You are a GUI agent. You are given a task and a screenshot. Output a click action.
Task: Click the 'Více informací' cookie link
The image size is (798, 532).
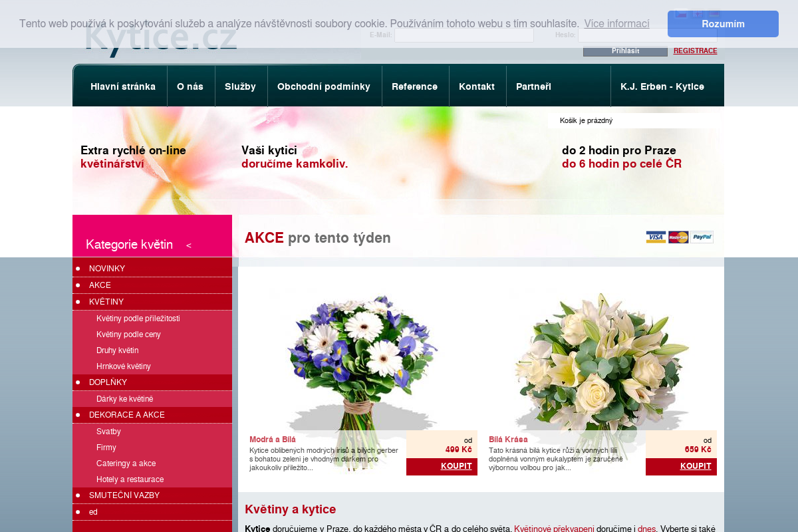[x=616, y=24]
